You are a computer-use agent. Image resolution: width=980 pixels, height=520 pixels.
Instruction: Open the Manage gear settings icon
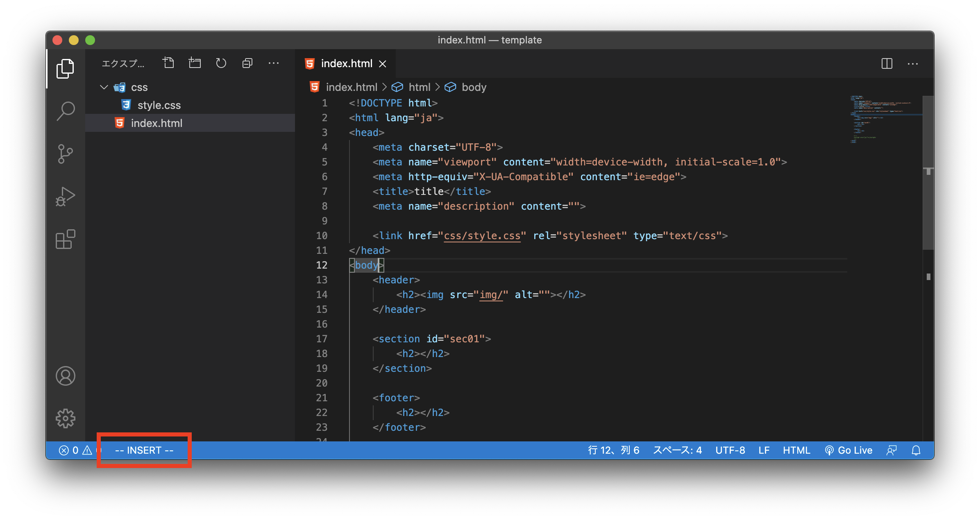point(65,418)
